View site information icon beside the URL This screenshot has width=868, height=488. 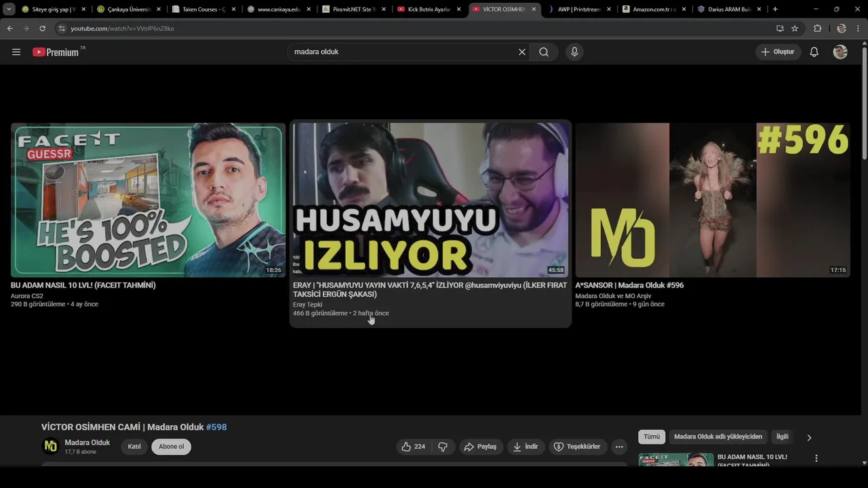62,28
